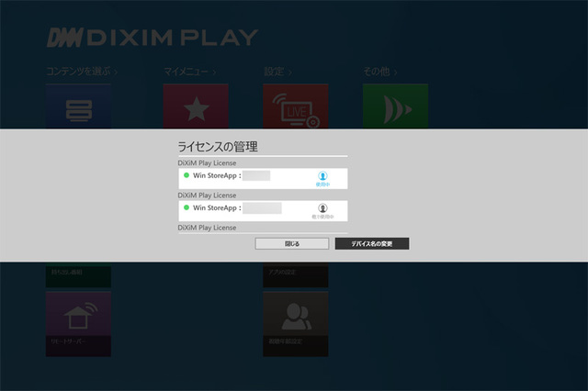Open the アプリの設定 tile
The height and width of the screenshot is (391, 588).
(296, 274)
